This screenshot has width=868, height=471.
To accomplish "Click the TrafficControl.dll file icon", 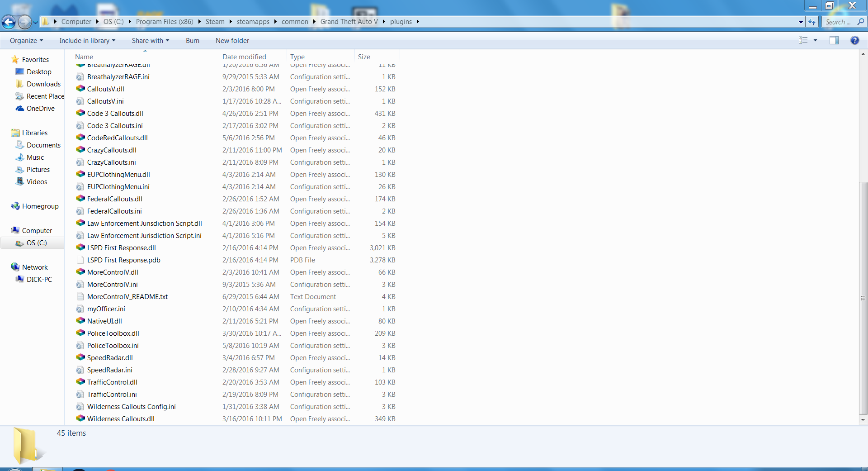I will click(x=80, y=382).
